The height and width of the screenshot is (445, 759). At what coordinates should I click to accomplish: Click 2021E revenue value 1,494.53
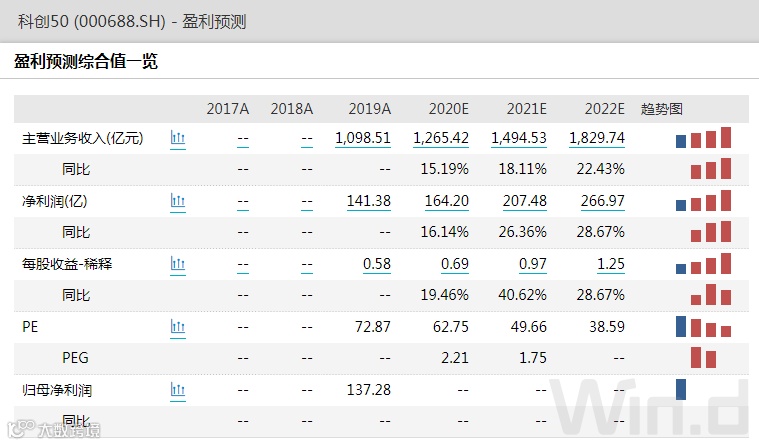click(x=518, y=138)
